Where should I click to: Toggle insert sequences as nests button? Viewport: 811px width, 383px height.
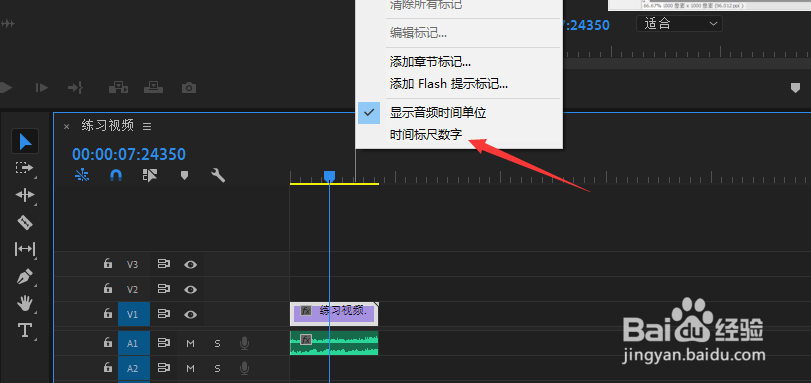82,176
